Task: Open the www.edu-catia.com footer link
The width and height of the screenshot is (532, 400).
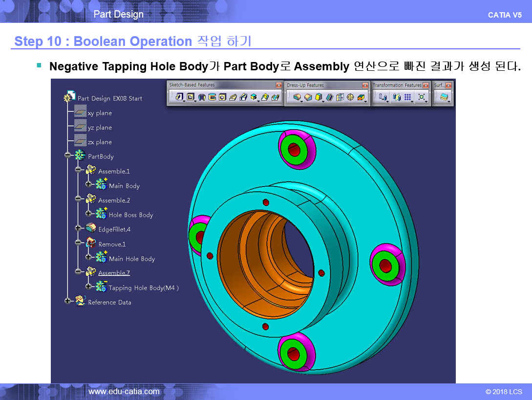Action: coord(124,391)
